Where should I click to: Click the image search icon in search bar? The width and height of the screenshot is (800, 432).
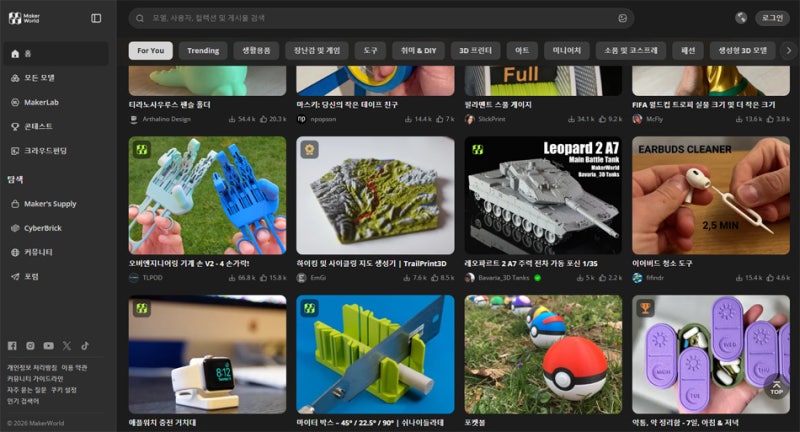(x=622, y=18)
